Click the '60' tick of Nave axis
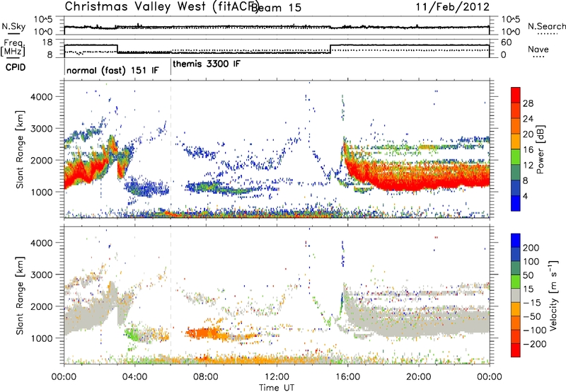The image size is (566, 392). (x=507, y=42)
